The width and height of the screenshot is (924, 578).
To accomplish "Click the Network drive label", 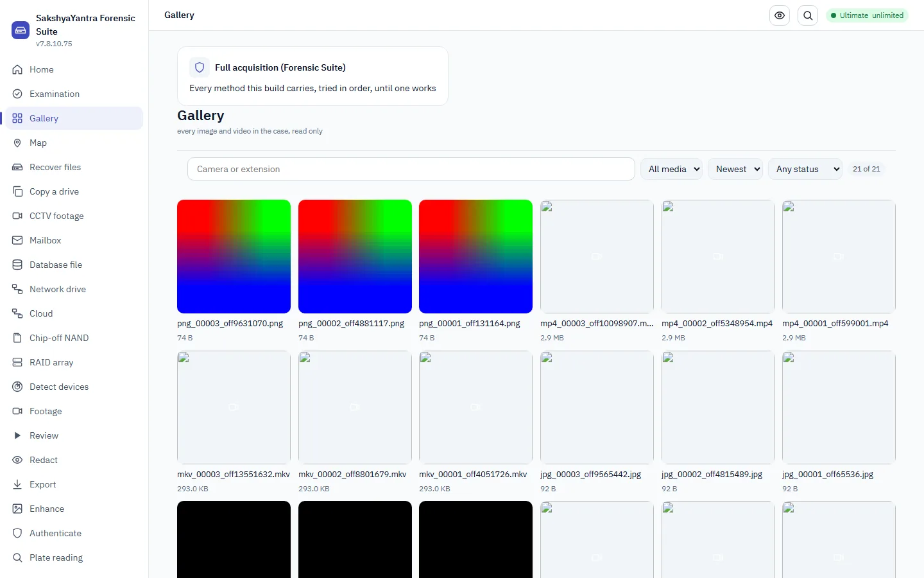I will pyautogui.click(x=58, y=289).
